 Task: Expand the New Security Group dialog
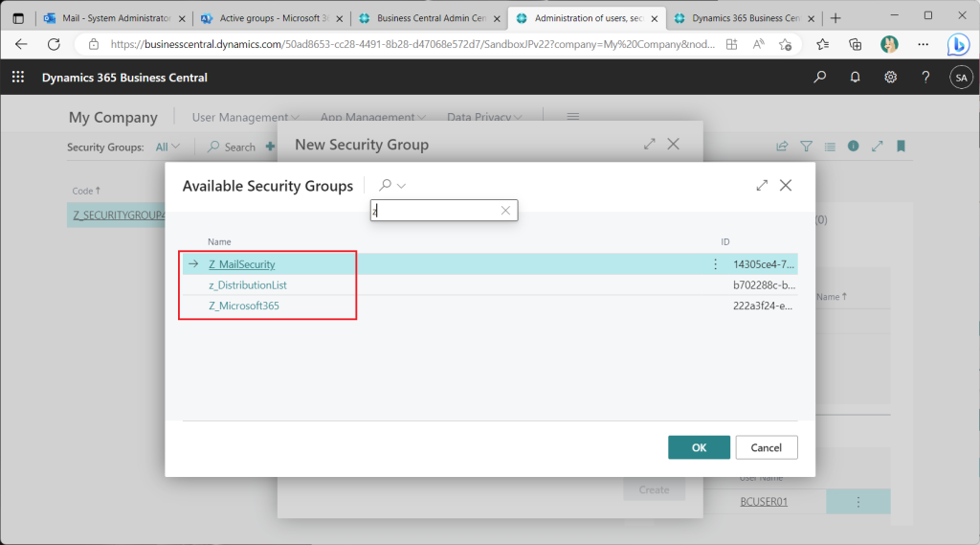pos(650,144)
